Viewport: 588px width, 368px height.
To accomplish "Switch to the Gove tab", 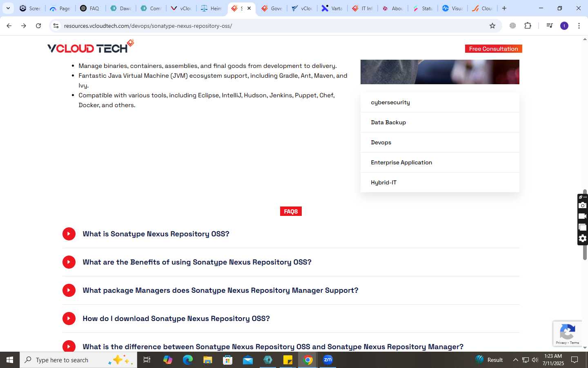I will point(272,8).
